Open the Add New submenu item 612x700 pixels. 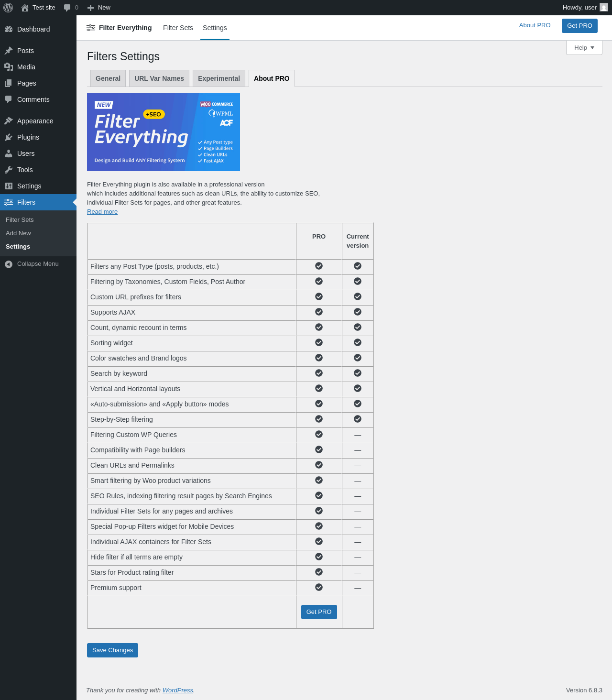18,233
